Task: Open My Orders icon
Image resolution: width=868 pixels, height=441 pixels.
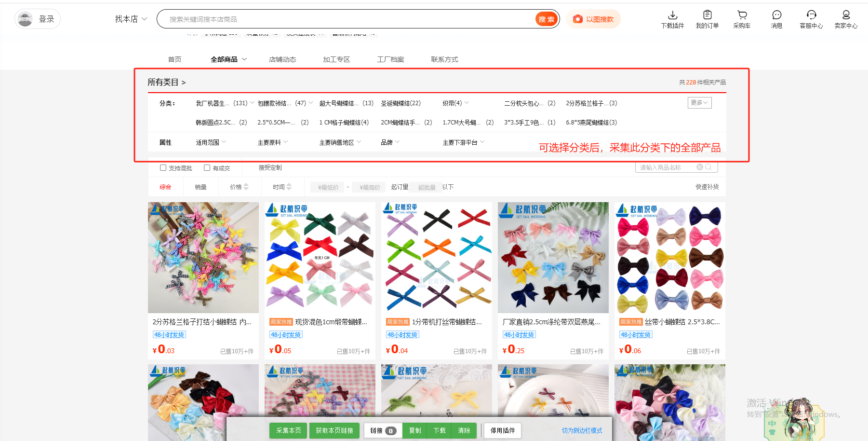Action: [x=707, y=15]
